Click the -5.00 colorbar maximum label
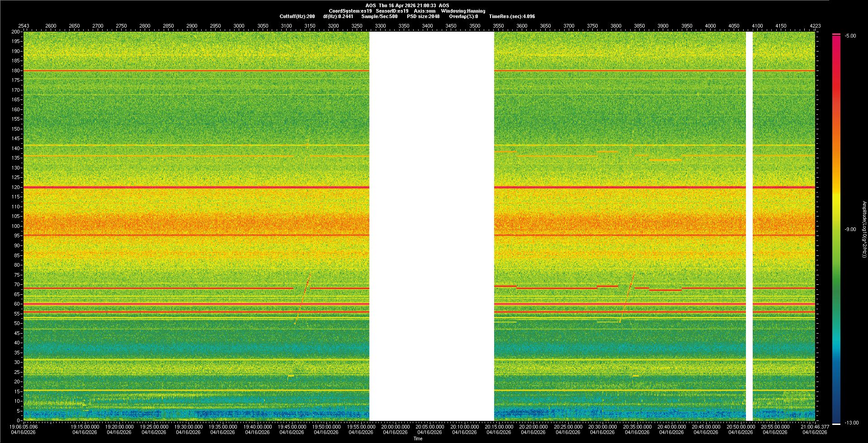The height and width of the screenshot is (443, 868). (850, 36)
